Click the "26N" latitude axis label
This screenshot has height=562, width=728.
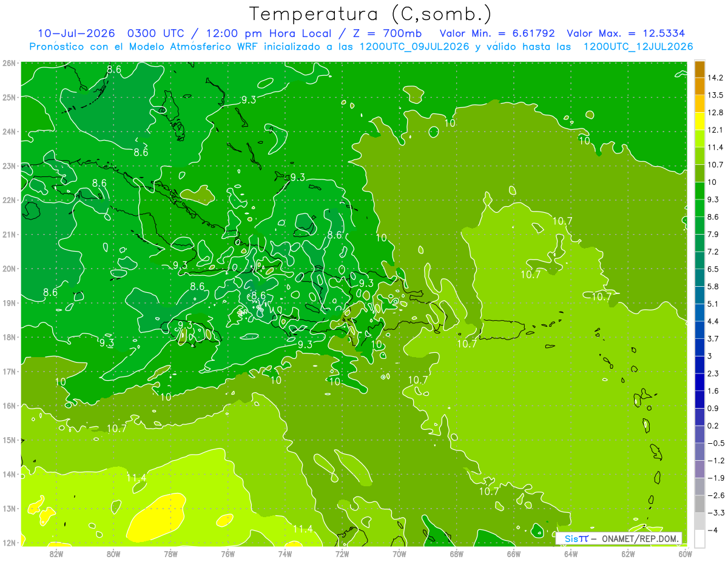tap(9, 63)
